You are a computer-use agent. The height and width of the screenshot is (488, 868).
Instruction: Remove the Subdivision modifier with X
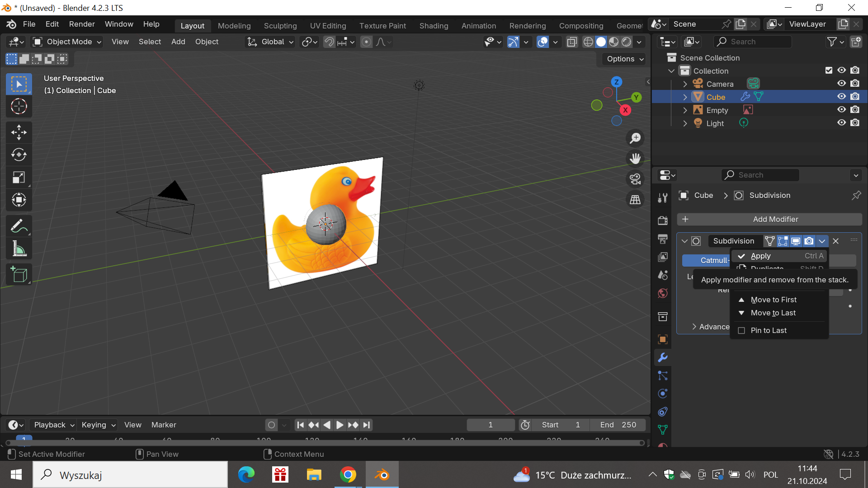[x=836, y=241]
